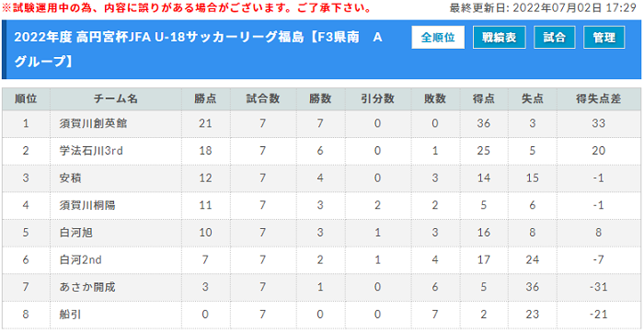Screen dimensions: 644x333
Task: Click team name 須賀川桐陽
Action: click(87, 205)
